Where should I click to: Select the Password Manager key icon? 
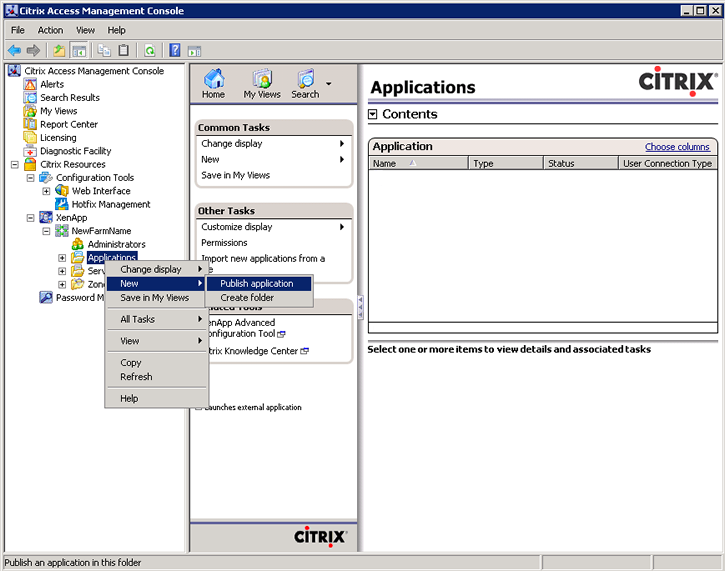click(x=46, y=297)
